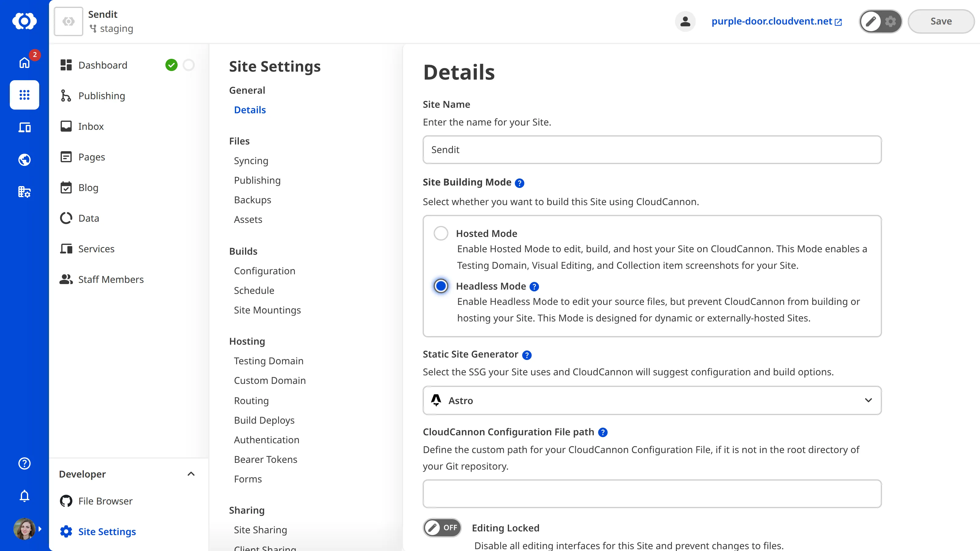This screenshot has height=551, width=980.
Task: Open the Data section
Action: (x=89, y=218)
